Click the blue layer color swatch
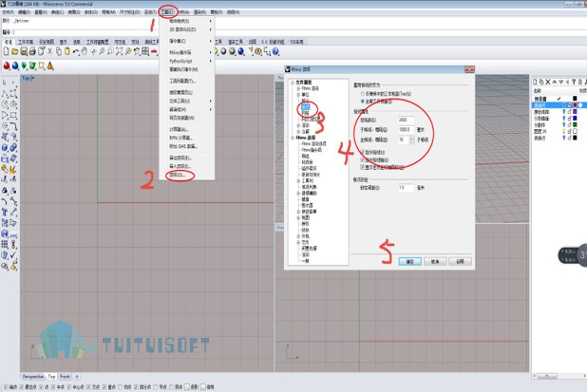 575,119
